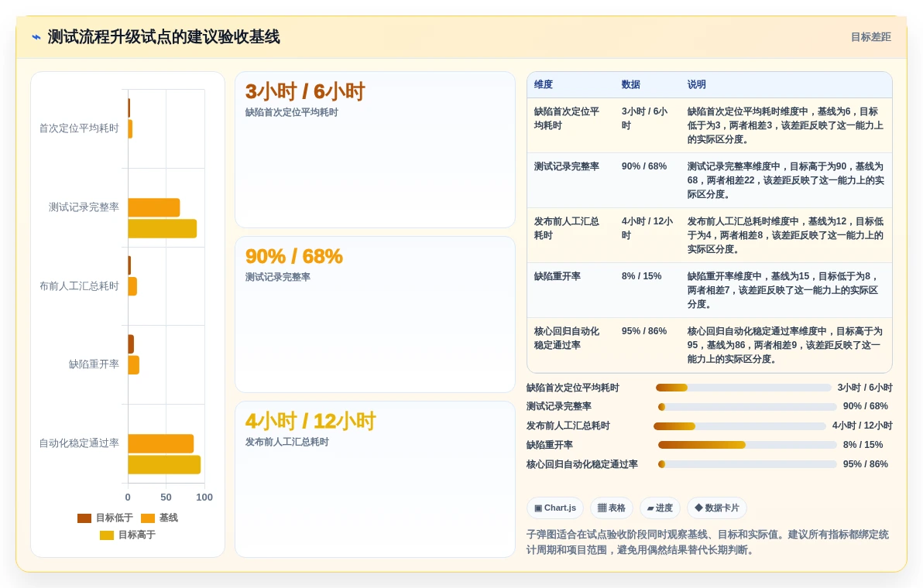Click the page title 测试流程升级试点的建议验收基线
Viewport: 923px width, 588px height.
coord(163,37)
